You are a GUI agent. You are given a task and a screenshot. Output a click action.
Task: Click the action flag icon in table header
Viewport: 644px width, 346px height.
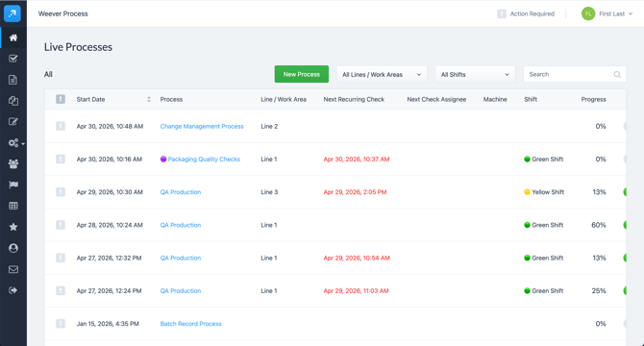pyautogui.click(x=61, y=99)
